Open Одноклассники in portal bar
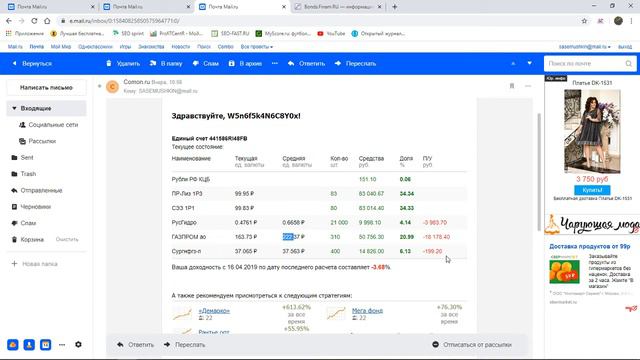Viewport: 640px width, 360px height. 95,47
